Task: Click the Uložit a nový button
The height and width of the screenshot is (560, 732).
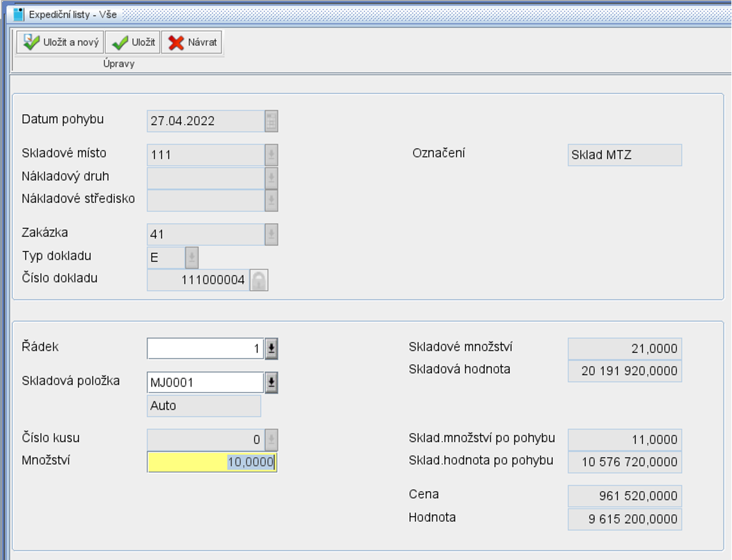Action: point(60,43)
